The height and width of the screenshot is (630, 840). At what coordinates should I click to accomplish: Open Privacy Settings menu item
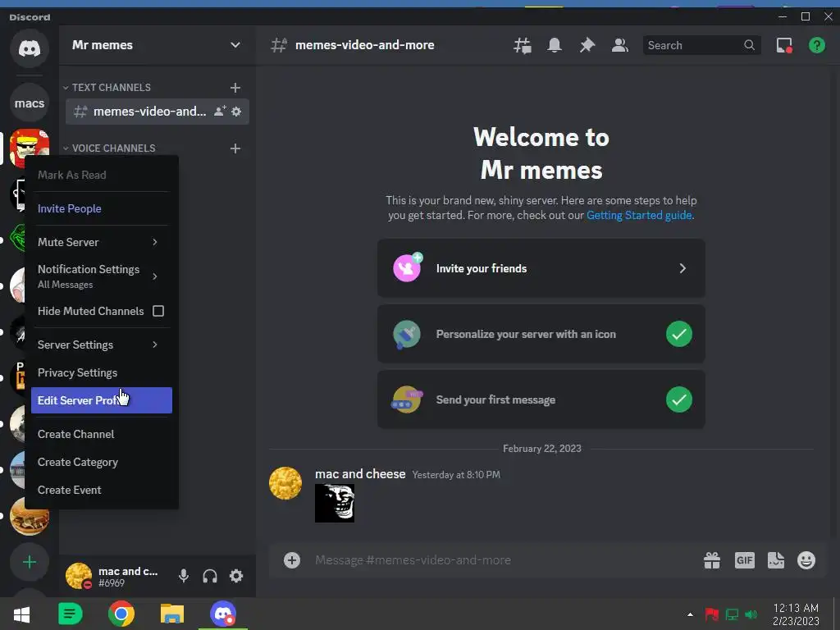click(x=101, y=373)
